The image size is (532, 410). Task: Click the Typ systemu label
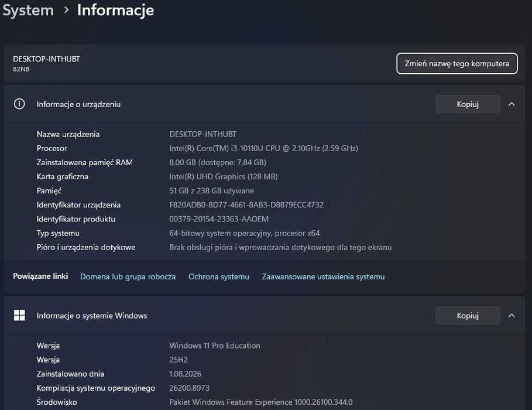coord(58,233)
